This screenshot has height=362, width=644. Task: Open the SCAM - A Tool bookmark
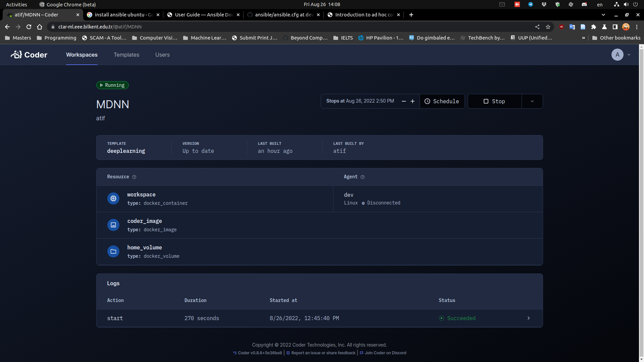click(104, 38)
